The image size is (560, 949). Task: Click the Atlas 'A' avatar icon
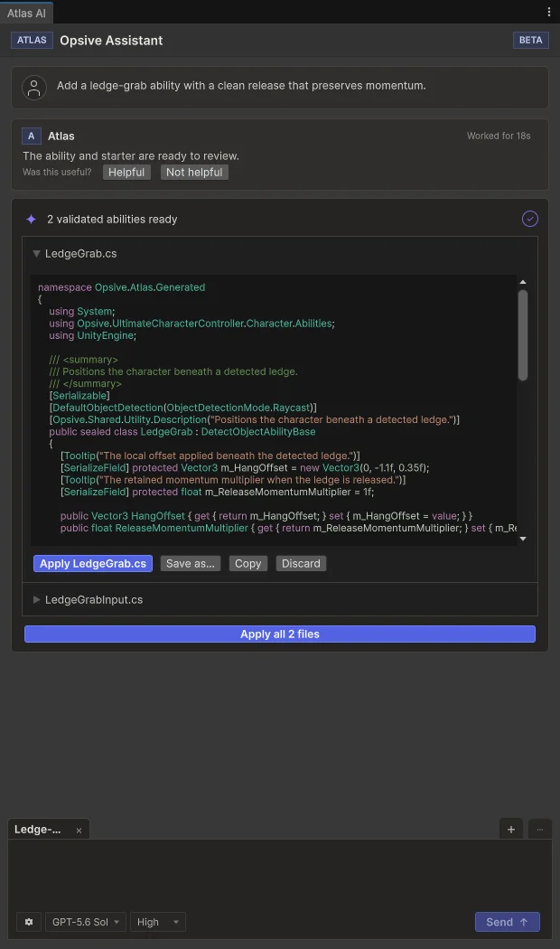click(32, 136)
